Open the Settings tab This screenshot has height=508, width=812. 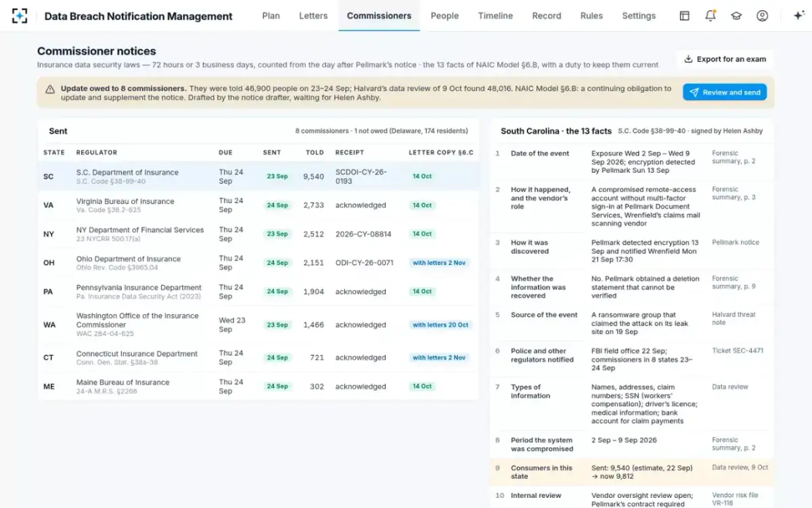pos(639,16)
